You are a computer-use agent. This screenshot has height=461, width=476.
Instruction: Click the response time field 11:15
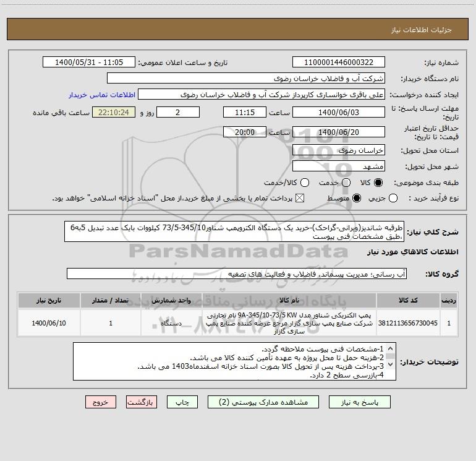245,112
